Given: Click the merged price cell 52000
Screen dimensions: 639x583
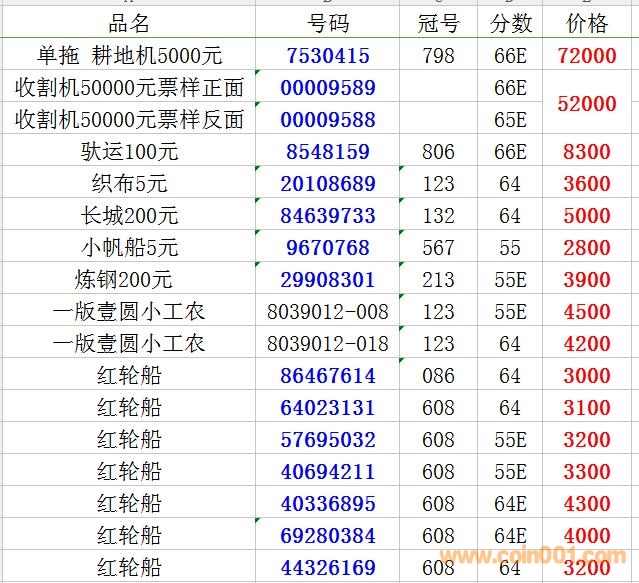Looking at the screenshot, I should (x=587, y=104).
